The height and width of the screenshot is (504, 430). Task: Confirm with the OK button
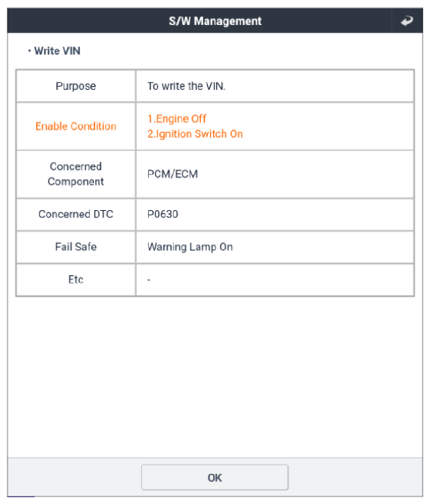tap(215, 478)
